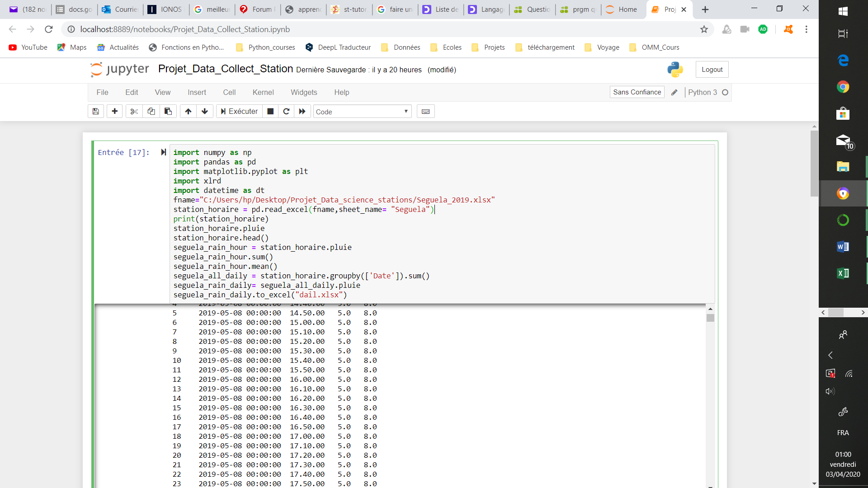Save the notebook using the floppy disk icon
The width and height of the screenshot is (868, 488).
click(x=95, y=111)
